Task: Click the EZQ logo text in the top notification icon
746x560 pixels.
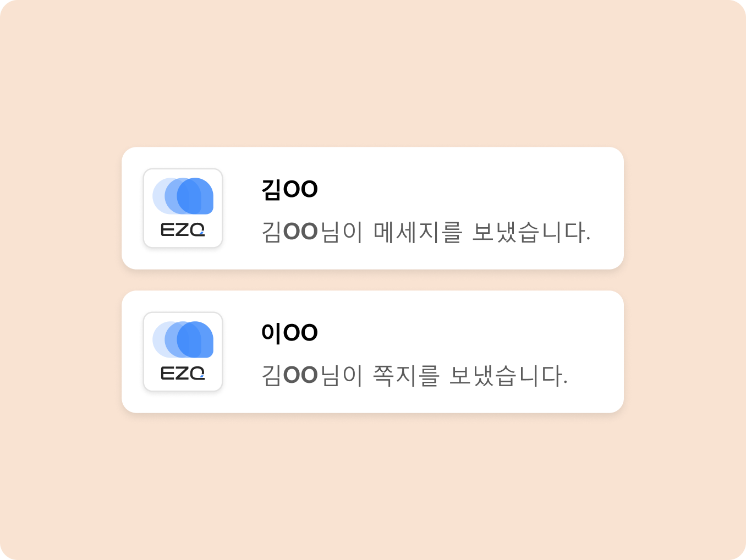Action: tap(183, 230)
